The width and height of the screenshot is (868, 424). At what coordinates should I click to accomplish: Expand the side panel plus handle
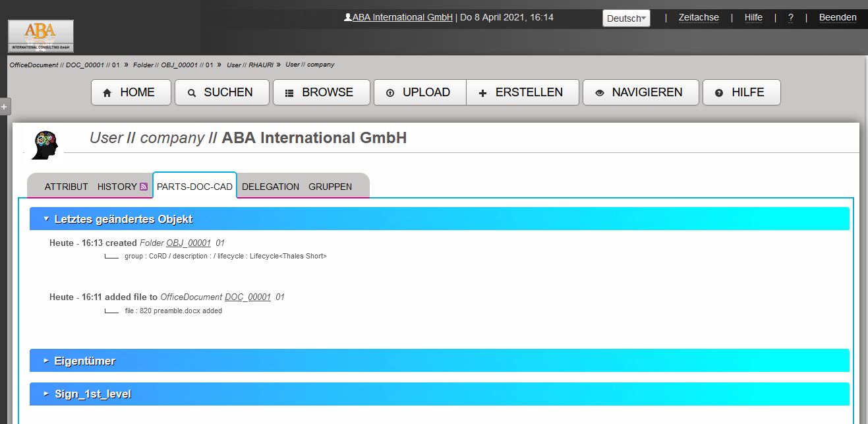[x=4, y=106]
